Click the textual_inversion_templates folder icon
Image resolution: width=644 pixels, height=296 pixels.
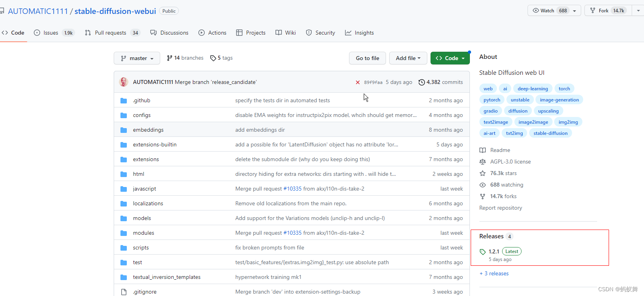(124, 277)
